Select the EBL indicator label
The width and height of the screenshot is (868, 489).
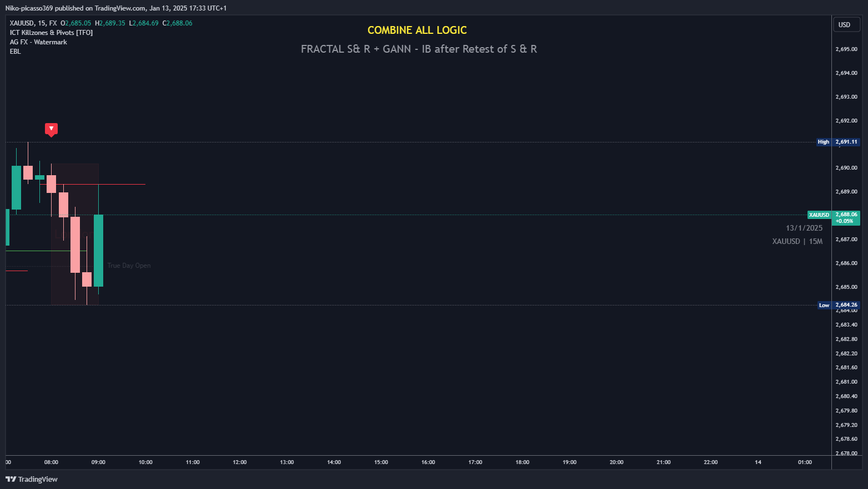pos(15,52)
